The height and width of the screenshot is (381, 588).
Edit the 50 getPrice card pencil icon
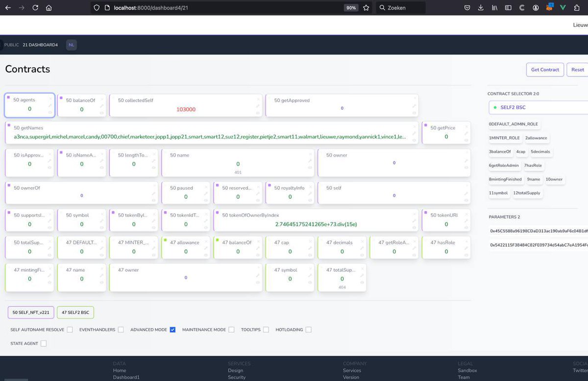pyautogui.click(x=466, y=133)
